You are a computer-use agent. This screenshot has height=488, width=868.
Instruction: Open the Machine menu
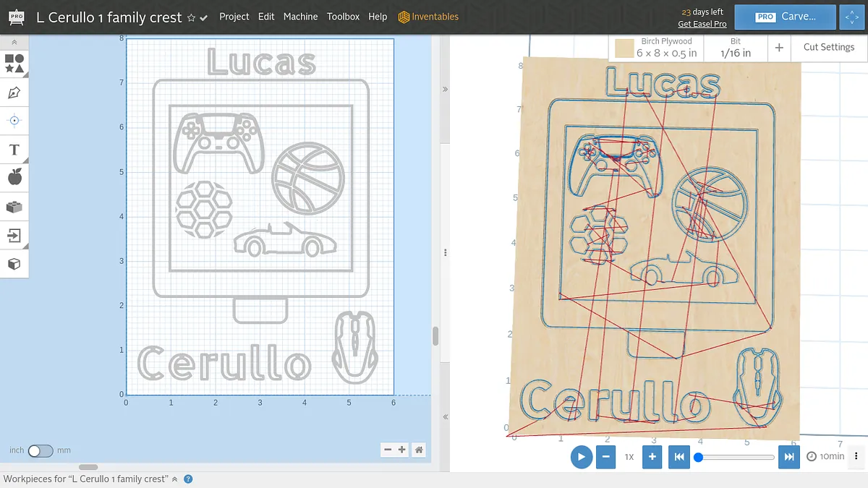pos(300,17)
